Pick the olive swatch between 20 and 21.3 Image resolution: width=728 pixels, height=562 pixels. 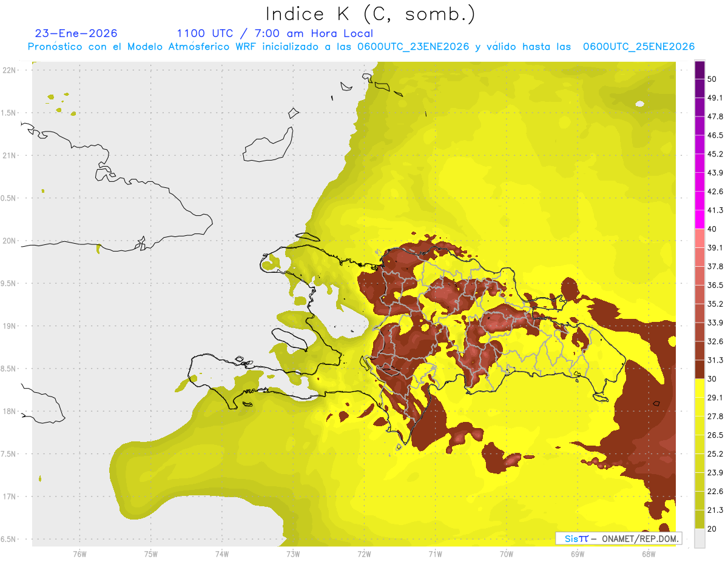pyautogui.click(x=700, y=520)
